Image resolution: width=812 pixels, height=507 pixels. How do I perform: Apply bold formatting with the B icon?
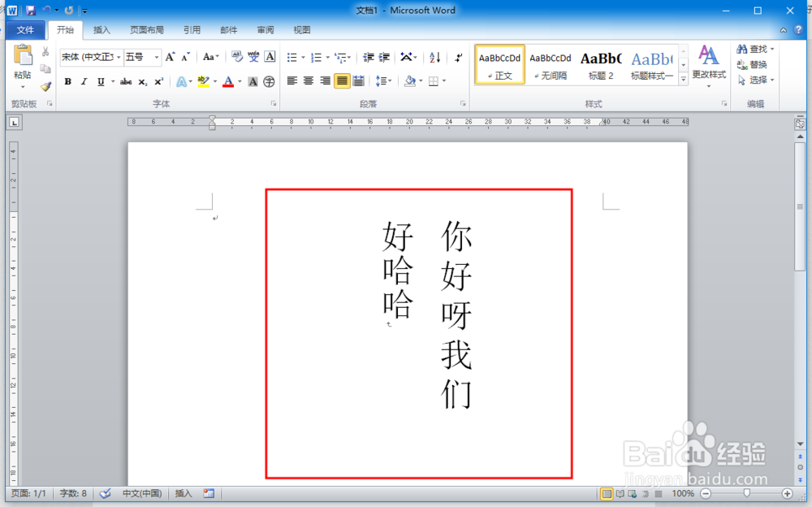coord(68,81)
